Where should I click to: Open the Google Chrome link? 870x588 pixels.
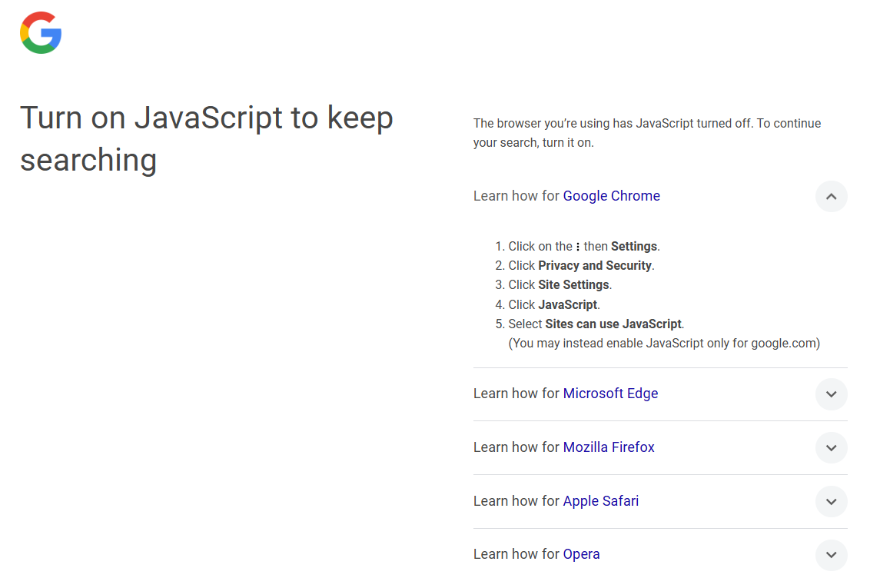pyautogui.click(x=611, y=196)
